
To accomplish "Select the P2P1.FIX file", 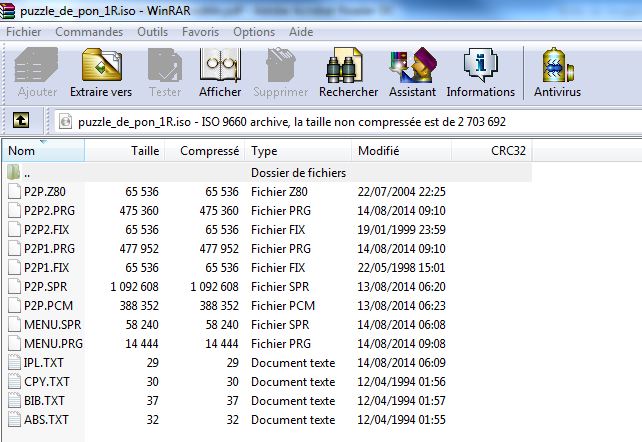I will click(46, 268).
